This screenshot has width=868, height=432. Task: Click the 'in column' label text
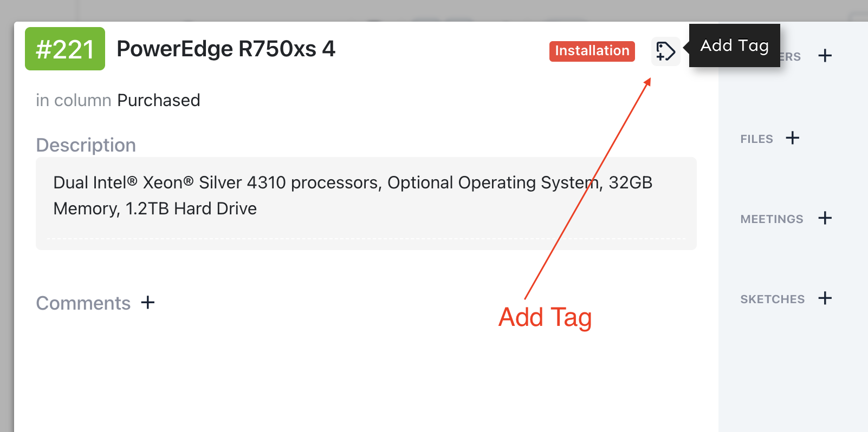click(x=74, y=101)
